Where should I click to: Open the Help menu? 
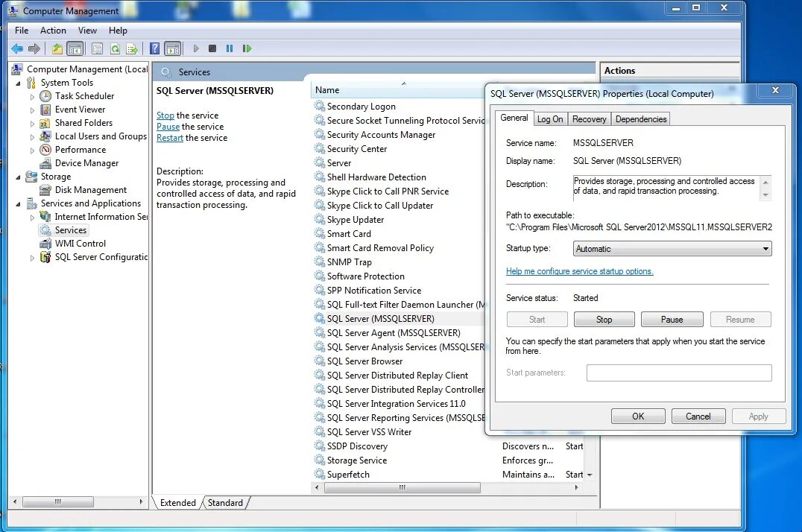118,31
